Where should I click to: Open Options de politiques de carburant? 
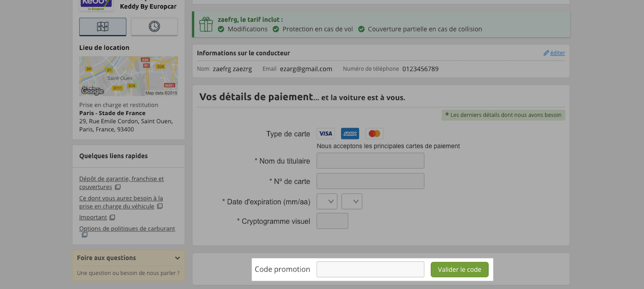click(x=127, y=228)
